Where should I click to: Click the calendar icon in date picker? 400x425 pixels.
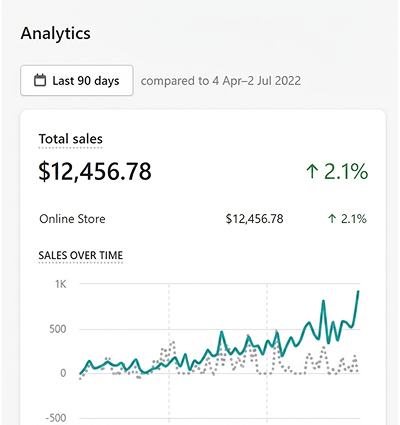click(x=40, y=81)
